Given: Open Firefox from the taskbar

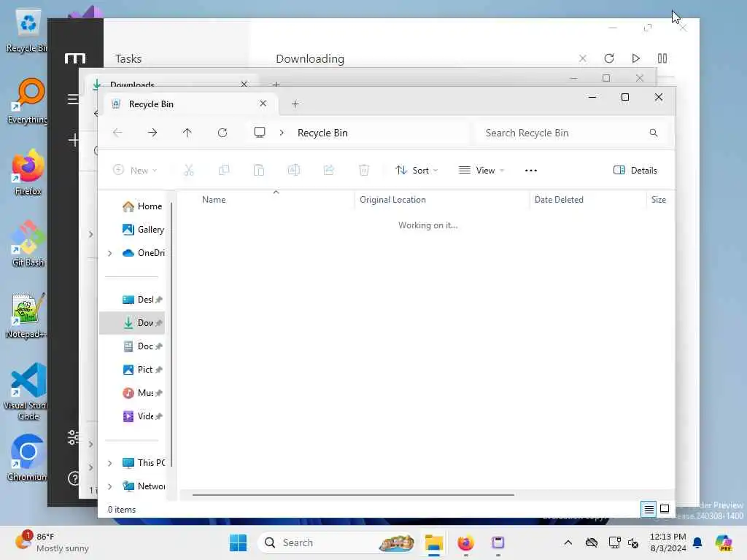Looking at the screenshot, I should click(465, 542).
